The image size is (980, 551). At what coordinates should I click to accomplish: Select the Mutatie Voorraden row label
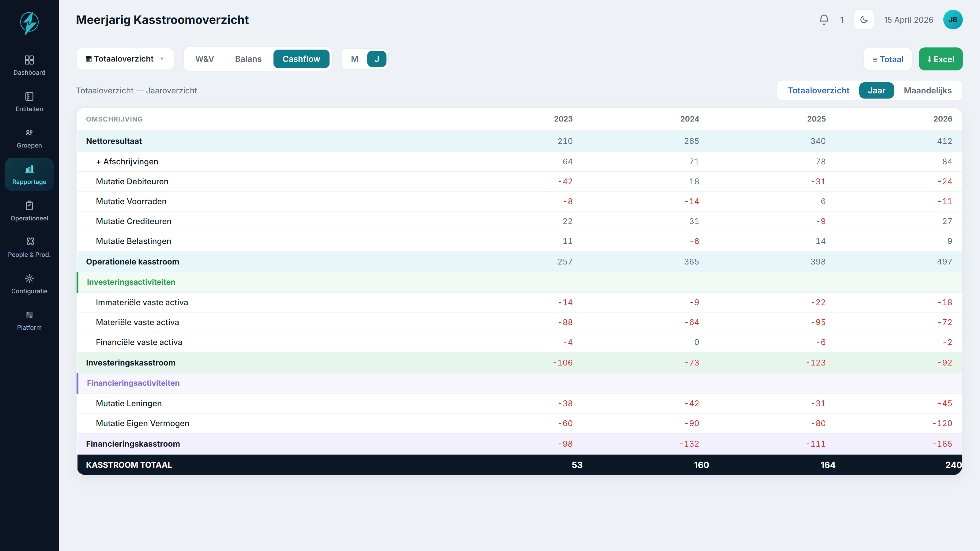[131, 201]
